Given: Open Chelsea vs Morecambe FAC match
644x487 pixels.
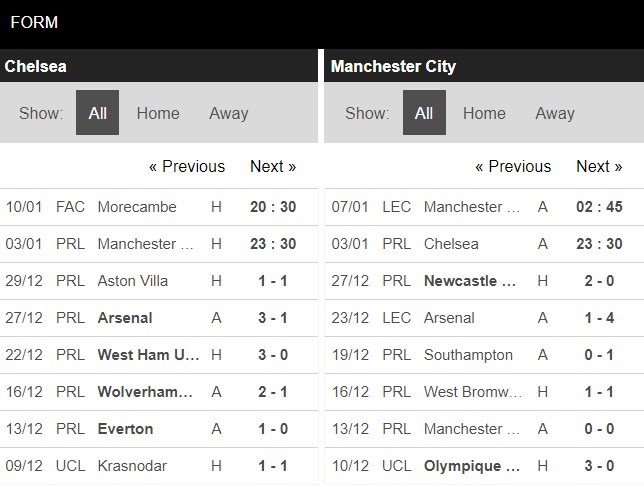Looking at the screenshot, I should [137, 207].
